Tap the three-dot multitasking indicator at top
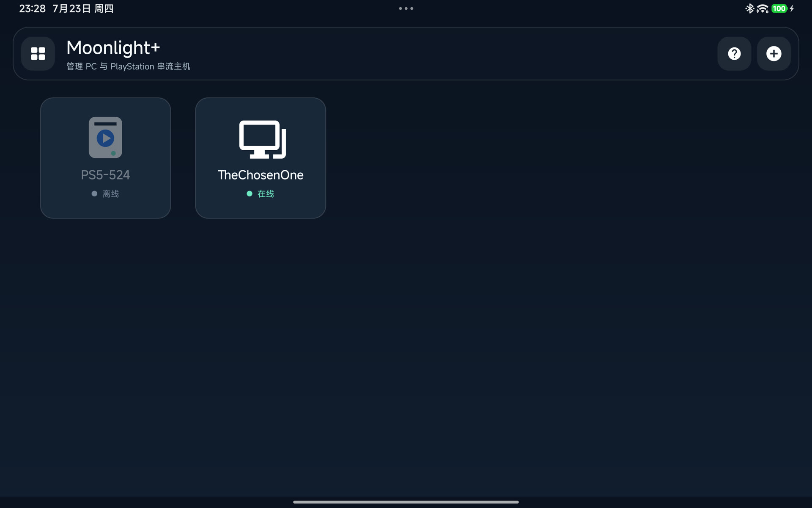The width and height of the screenshot is (812, 508). 406,8
